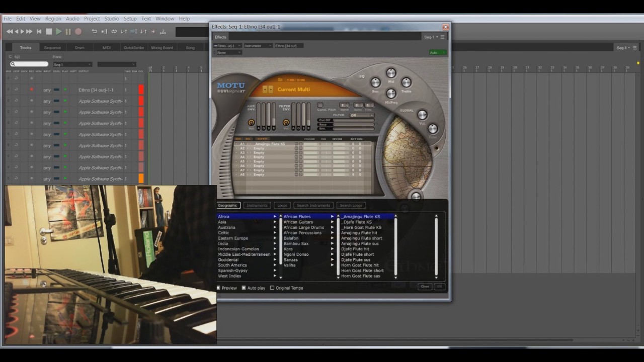
Task: Adjust the Reso filter slider
Action: 353,124
